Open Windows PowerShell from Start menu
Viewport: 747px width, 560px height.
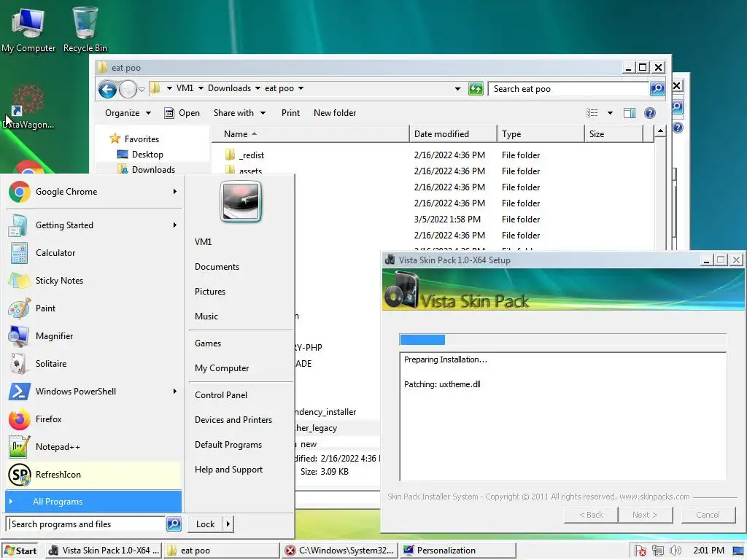coord(93,392)
